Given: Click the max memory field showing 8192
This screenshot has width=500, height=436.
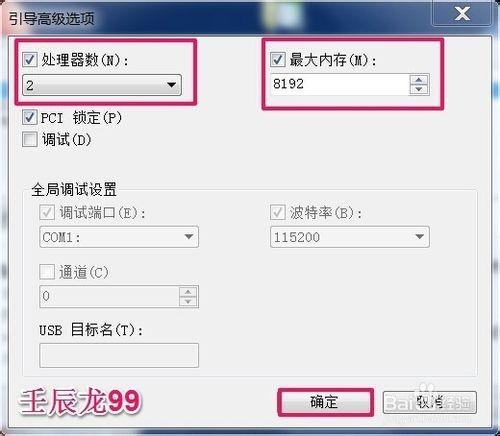Looking at the screenshot, I should click(340, 85).
